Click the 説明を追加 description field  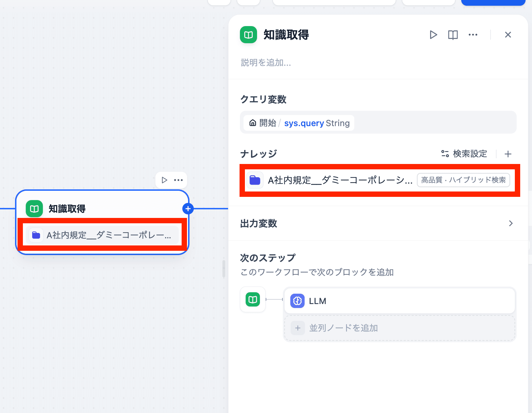[266, 63]
